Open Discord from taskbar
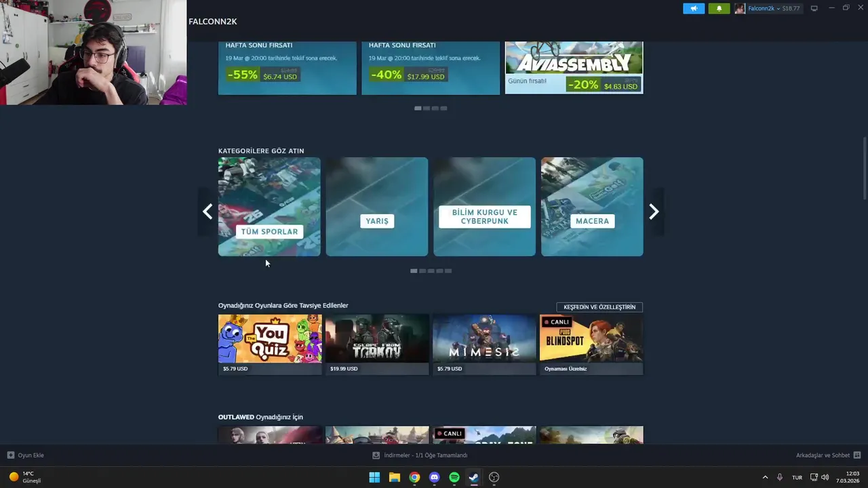Screen dimensions: 868x488 click(x=435, y=477)
